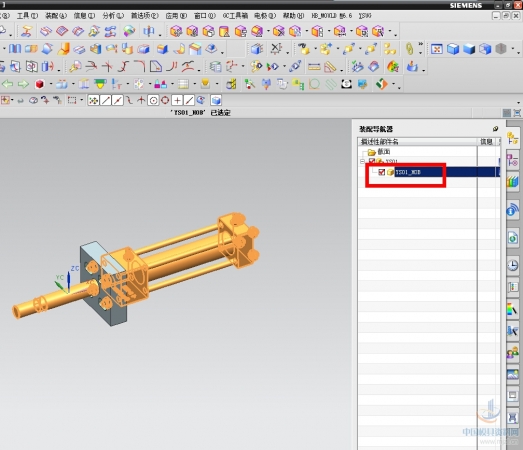Open the Roles sidebar tab with people icon
Screen dimensions: 523x450
(513, 352)
